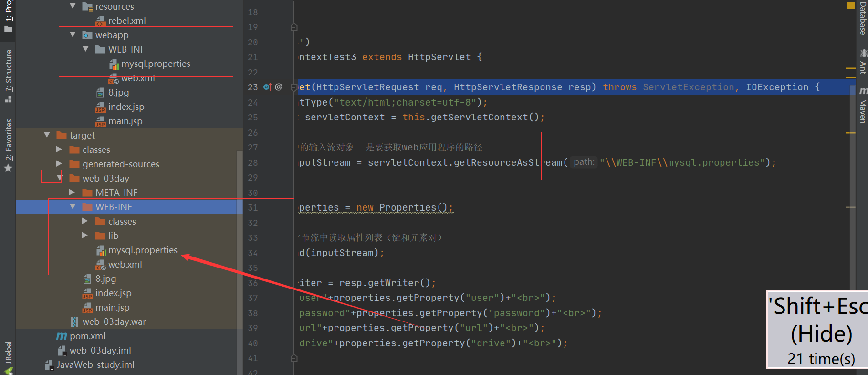Viewport: 868px width, 375px height.
Task: Click the lib folder icon
Action: point(100,236)
